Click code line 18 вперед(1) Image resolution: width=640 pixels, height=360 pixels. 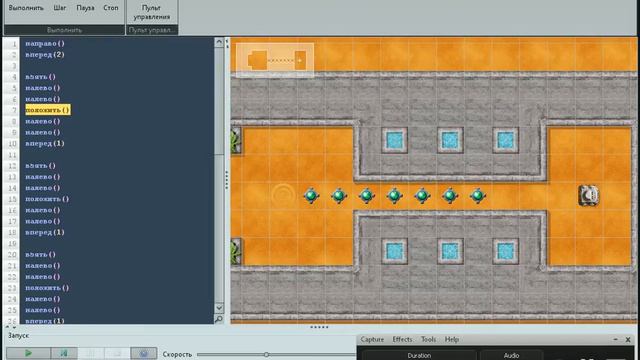tap(44, 232)
